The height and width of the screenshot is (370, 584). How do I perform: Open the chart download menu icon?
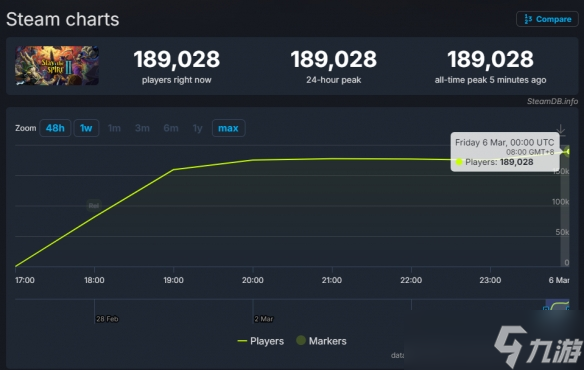coord(561,129)
